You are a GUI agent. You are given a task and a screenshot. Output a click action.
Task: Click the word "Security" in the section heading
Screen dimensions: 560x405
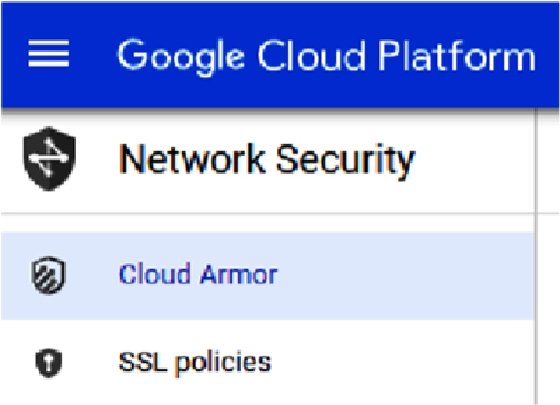pos(345,160)
